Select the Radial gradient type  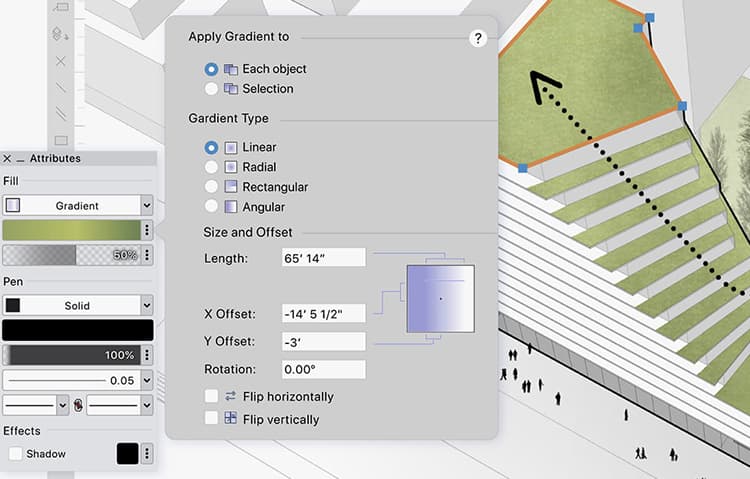click(x=211, y=167)
